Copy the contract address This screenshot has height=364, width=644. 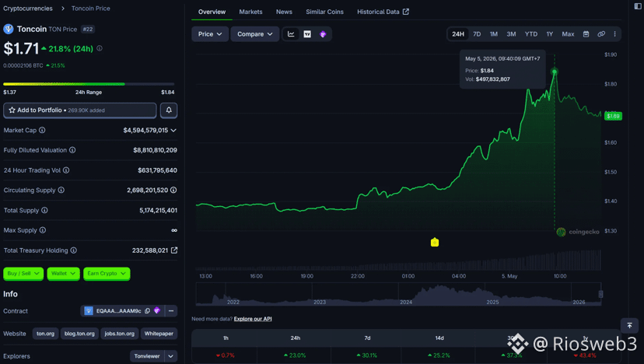click(148, 311)
